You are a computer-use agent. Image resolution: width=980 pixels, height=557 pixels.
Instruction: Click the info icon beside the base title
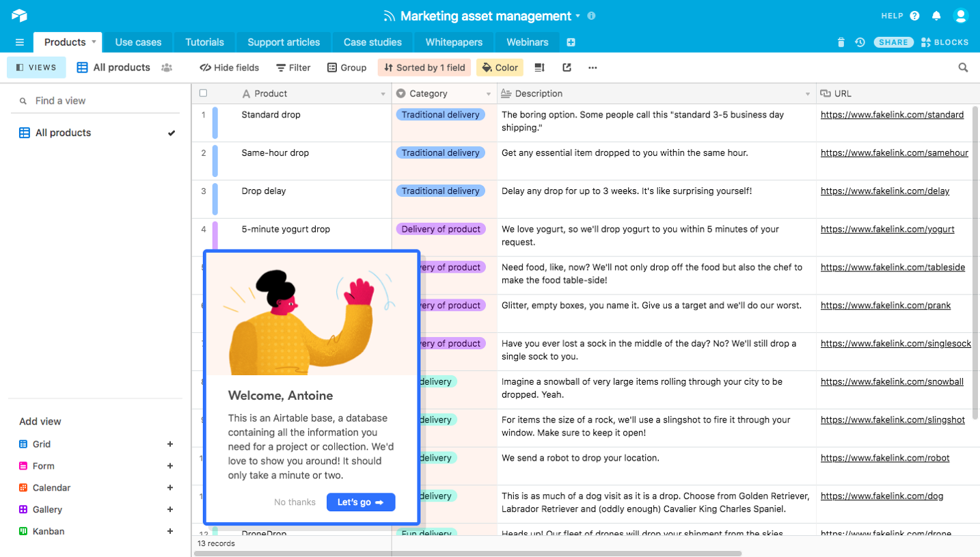(x=592, y=16)
